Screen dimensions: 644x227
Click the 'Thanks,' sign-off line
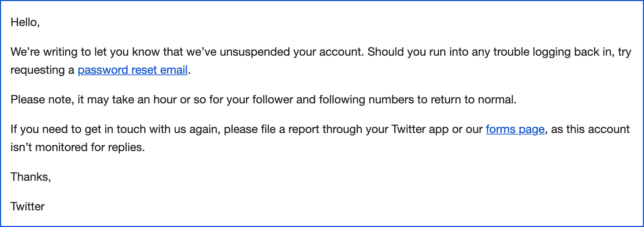point(31,177)
